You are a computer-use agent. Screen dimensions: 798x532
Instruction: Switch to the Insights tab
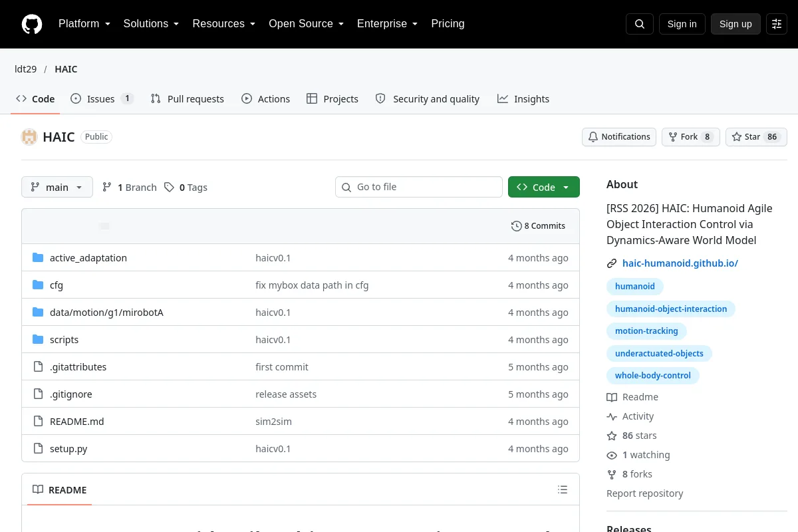coord(523,99)
